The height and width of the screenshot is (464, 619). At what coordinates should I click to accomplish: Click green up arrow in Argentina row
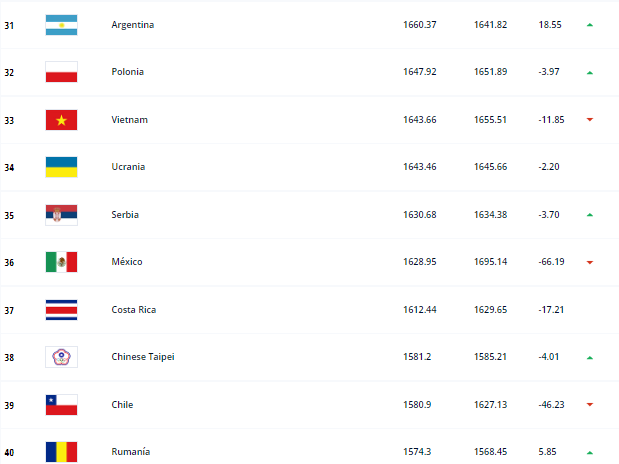(590, 25)
